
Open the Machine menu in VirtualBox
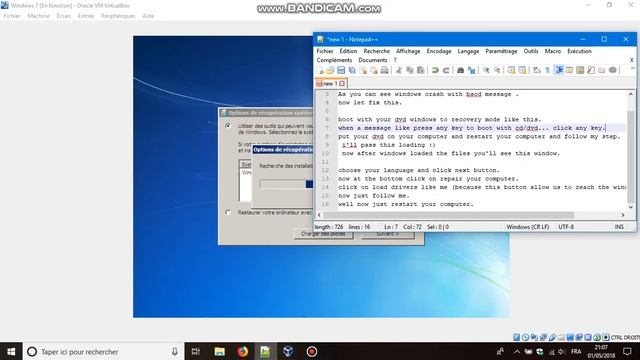click(38, 16)
